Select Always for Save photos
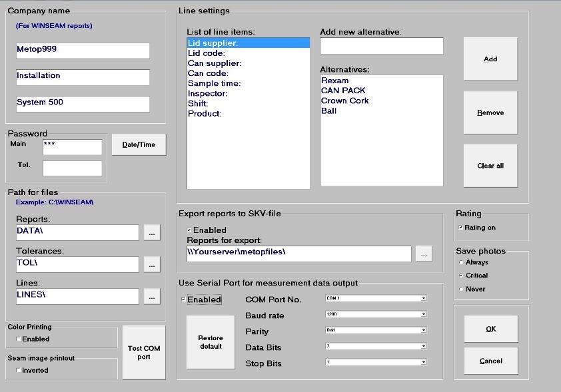Image resolution: width=561 pixels, height=392 pixels. point(460,262)
